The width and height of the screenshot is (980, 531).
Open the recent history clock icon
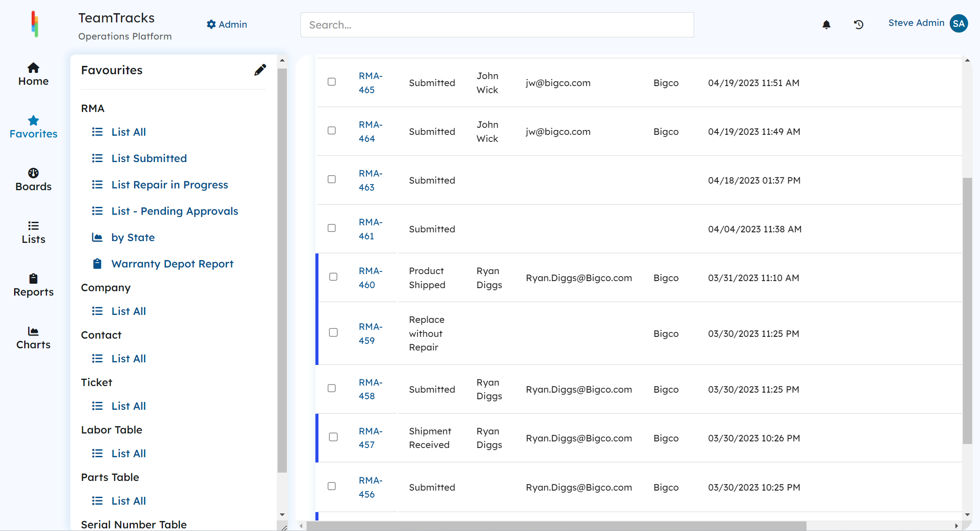pos(859,25)
